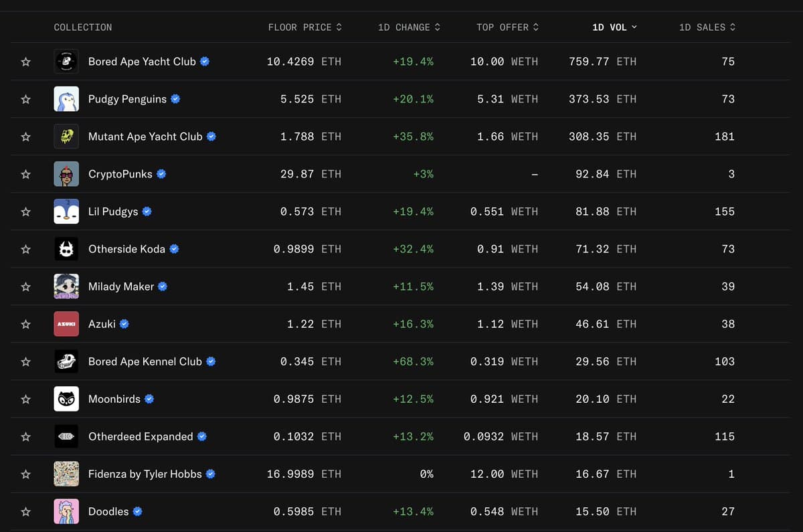Click the verified badge beside Pudgy Penguins
The height and width of the screenshot is (532, 803).
(175, 99)
